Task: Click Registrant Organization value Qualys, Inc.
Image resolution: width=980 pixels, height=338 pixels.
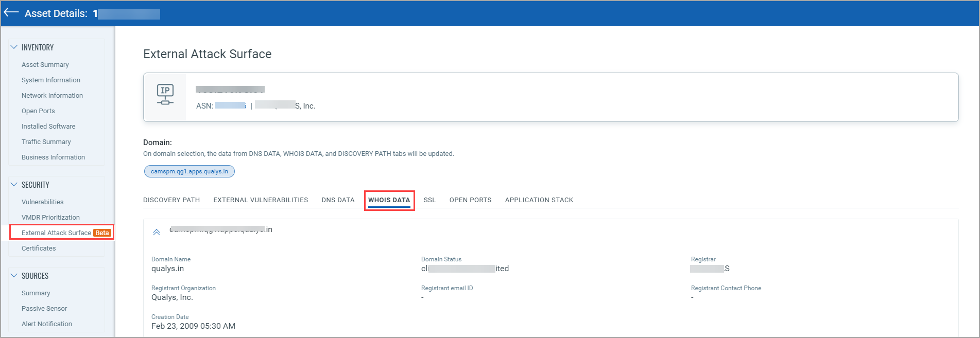Action: coord(172,297)
